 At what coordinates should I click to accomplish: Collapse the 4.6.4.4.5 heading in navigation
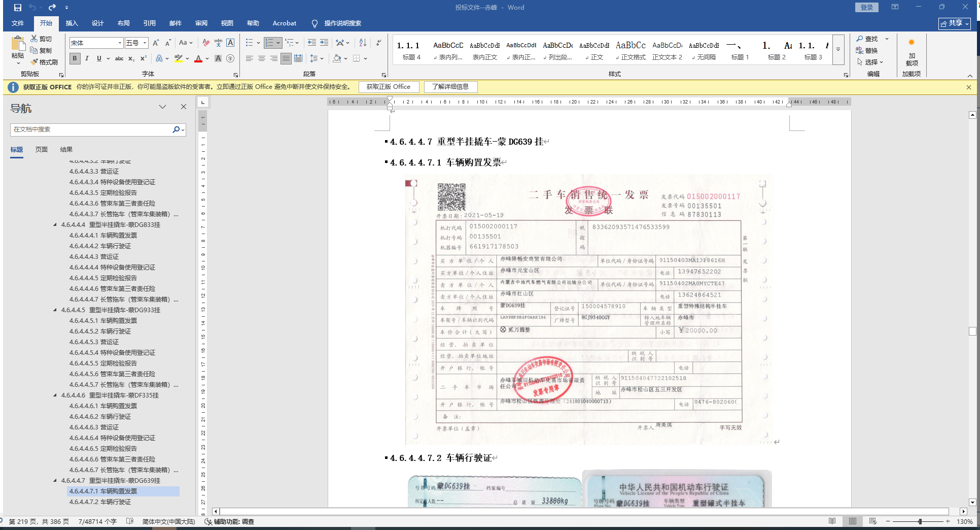pos(55,310)
